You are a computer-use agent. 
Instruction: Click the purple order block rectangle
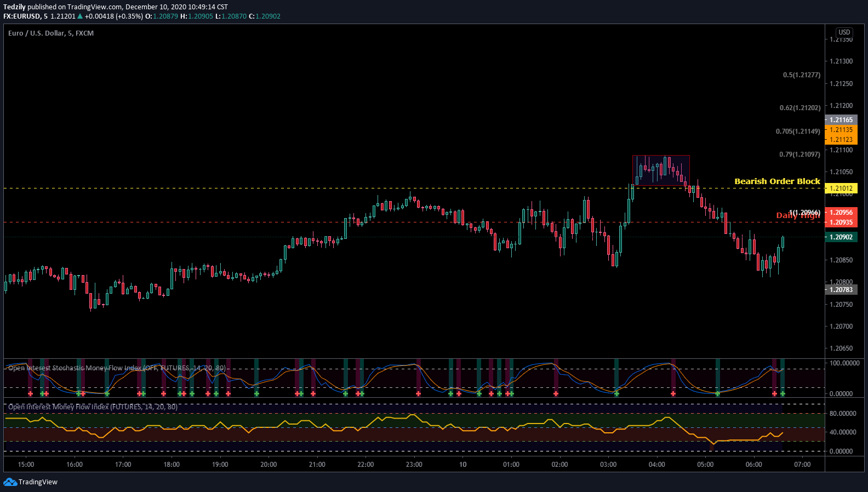click(x=661, y=170)
